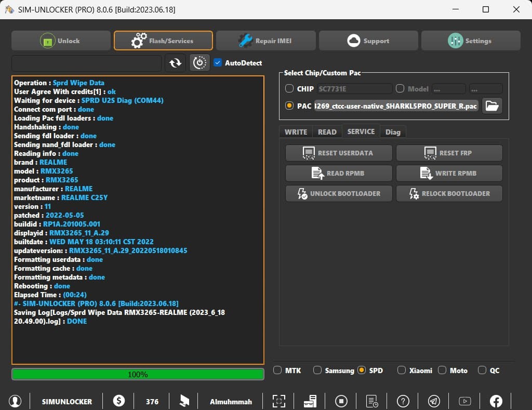Switch to the READ tab
The width and height of the screenshot is (532, 410).
327,132
